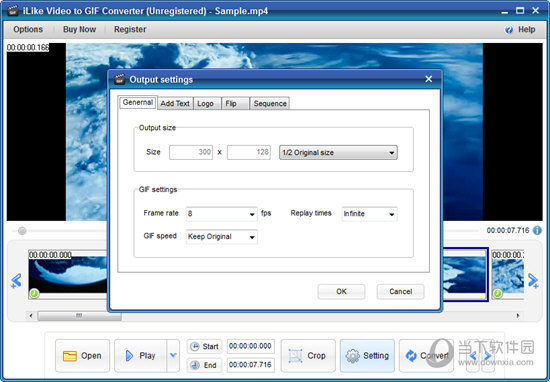Screen dimensions: 550x382
Task: Click the Setting button with gear icon
Action: (x=367, y=356)
